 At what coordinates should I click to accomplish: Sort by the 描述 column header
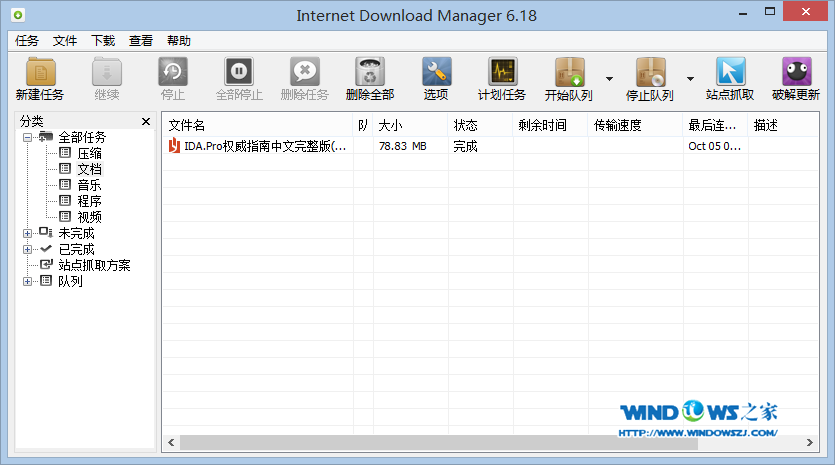783,125
